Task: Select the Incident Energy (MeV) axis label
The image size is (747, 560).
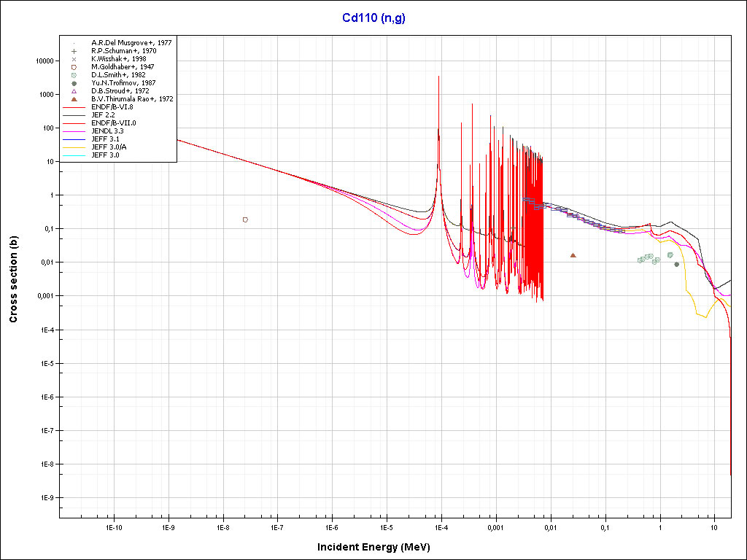Action: (379, 547)
